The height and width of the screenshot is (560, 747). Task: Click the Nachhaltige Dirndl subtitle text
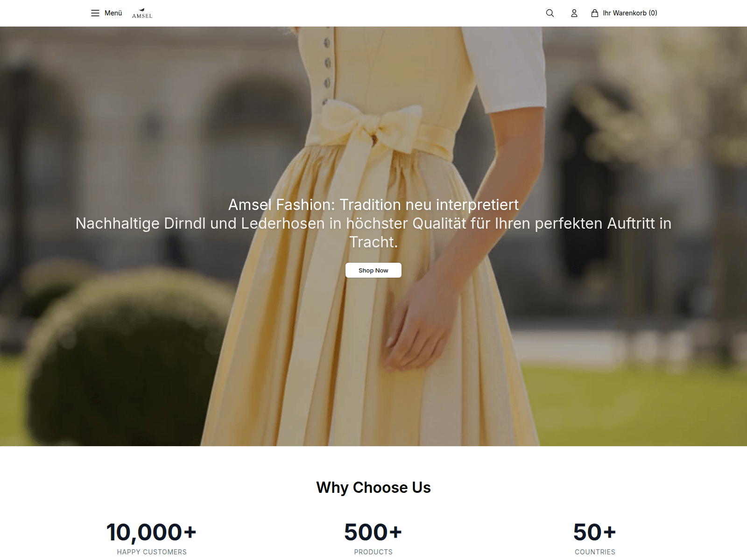point(373,232)
